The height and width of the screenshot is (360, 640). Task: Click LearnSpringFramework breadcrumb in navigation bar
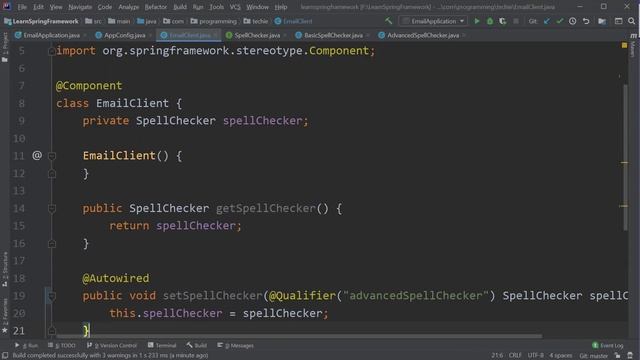tap(41, 21)
